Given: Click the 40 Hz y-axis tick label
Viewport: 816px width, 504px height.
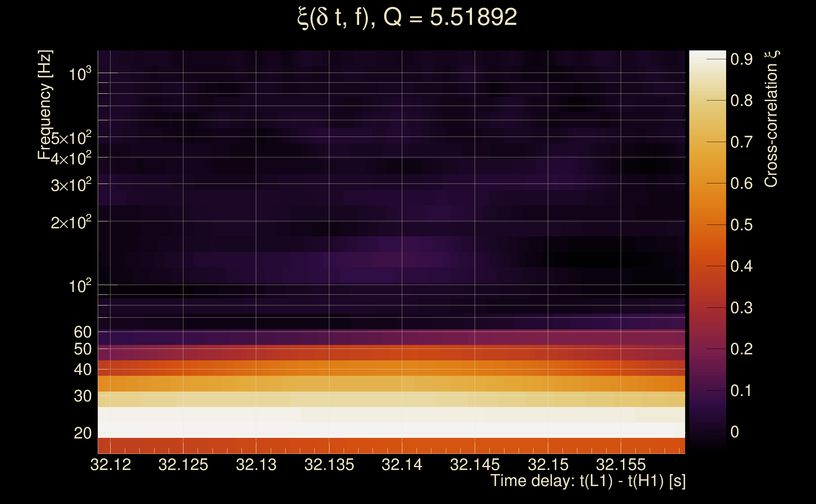Looking at the screenshot, I should point(82,370).
